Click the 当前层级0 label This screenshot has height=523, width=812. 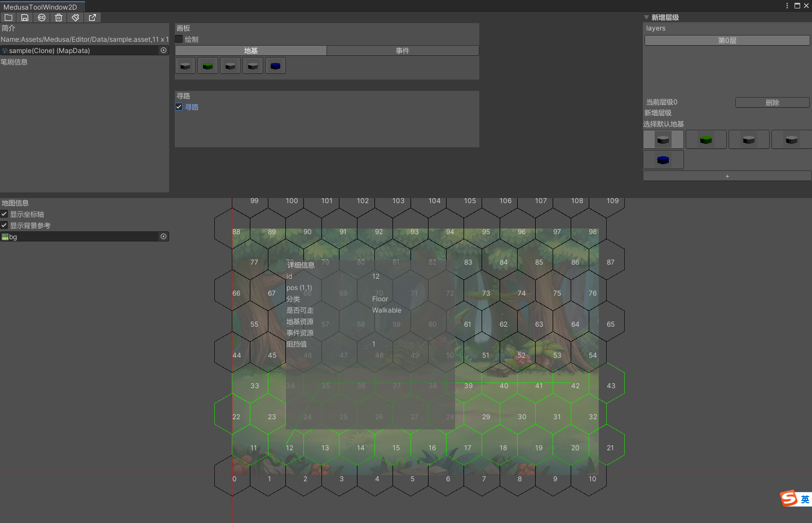point(662,102)
